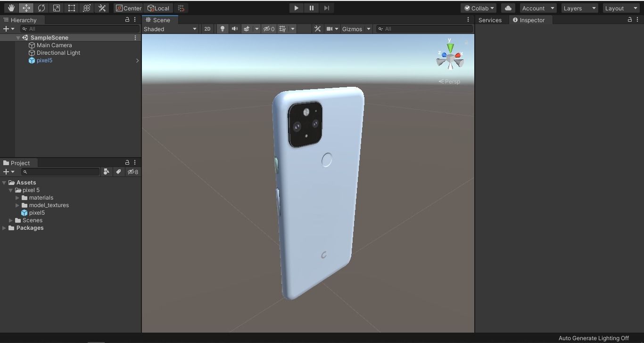Toggle grid snapping in top toolbar
The image size is (644, 343).
(x=181, y=8)
